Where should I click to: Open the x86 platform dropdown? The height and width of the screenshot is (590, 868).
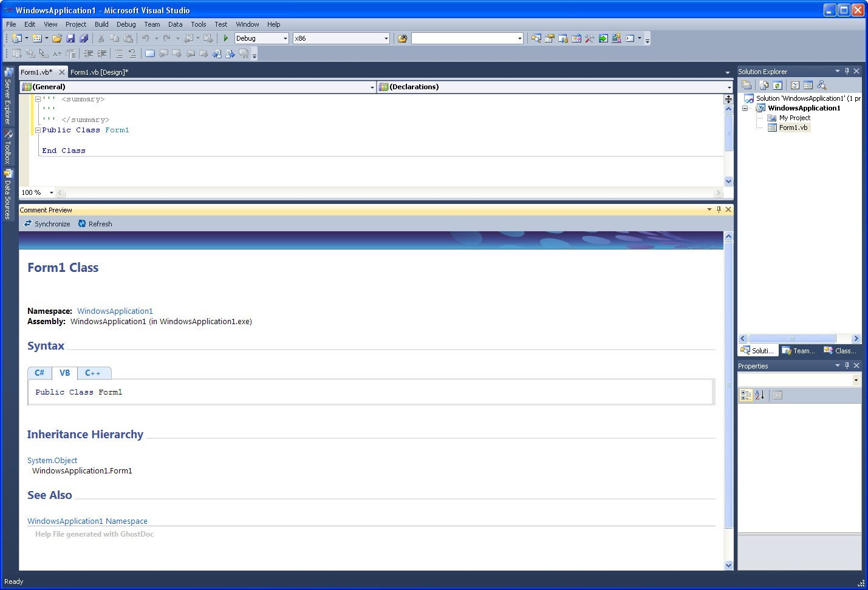coord(386,38)
